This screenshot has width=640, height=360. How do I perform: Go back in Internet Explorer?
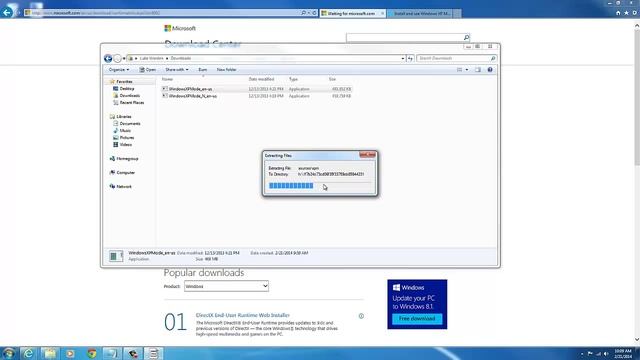tap(7, 12)
